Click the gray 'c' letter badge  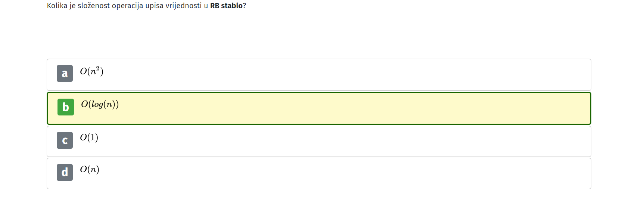65,140
